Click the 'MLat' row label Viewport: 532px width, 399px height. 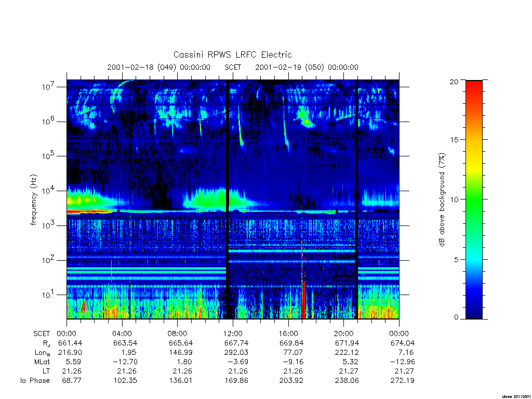[x=42, y=362]
